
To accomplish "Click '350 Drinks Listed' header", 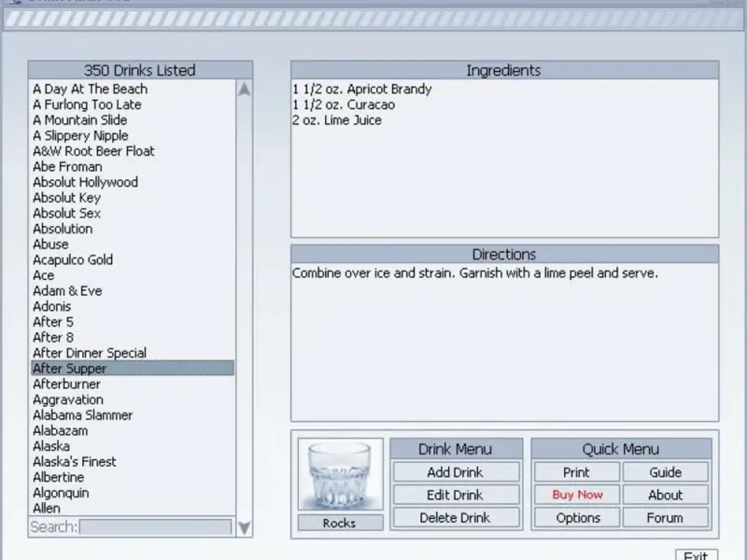I will (x=140, y=71).
